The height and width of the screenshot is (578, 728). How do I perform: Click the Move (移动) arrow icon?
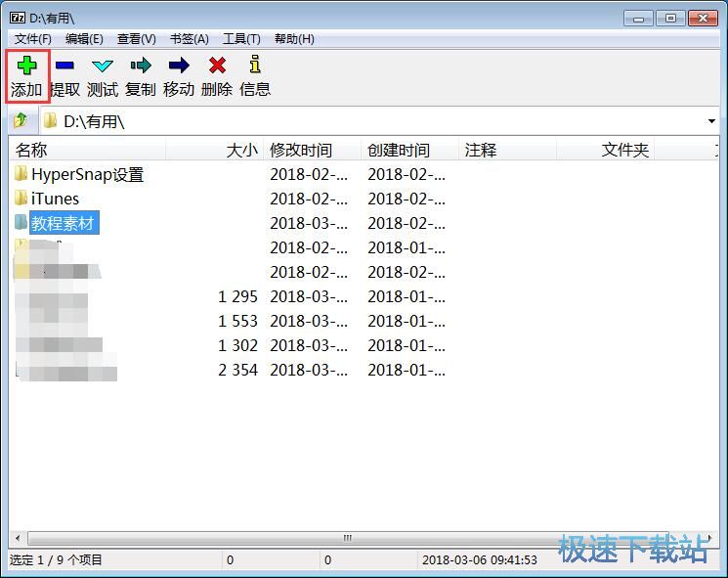[179, 67]
